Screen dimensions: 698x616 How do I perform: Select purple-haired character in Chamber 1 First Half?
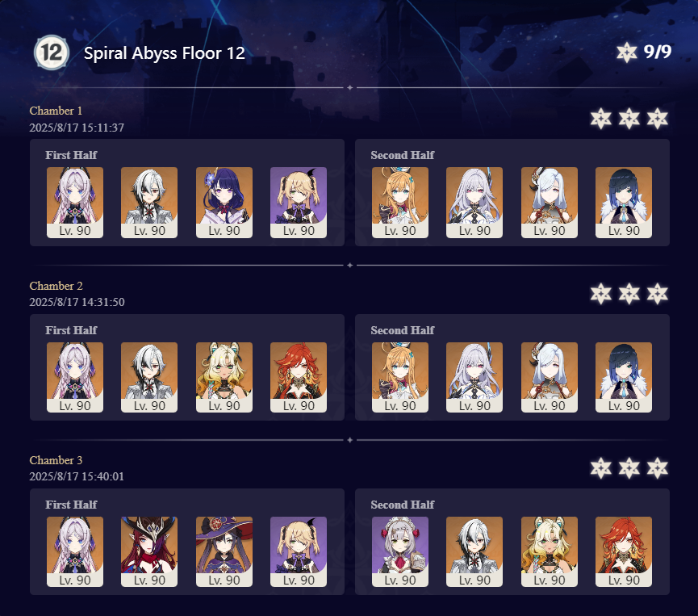point(224,202)
